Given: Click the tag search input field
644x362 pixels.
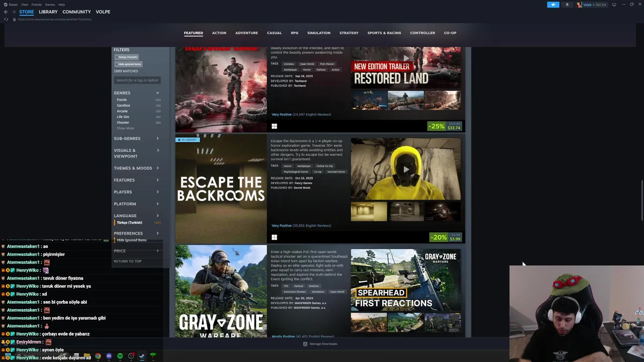Looking at the screenshot, I should [137, 80].
